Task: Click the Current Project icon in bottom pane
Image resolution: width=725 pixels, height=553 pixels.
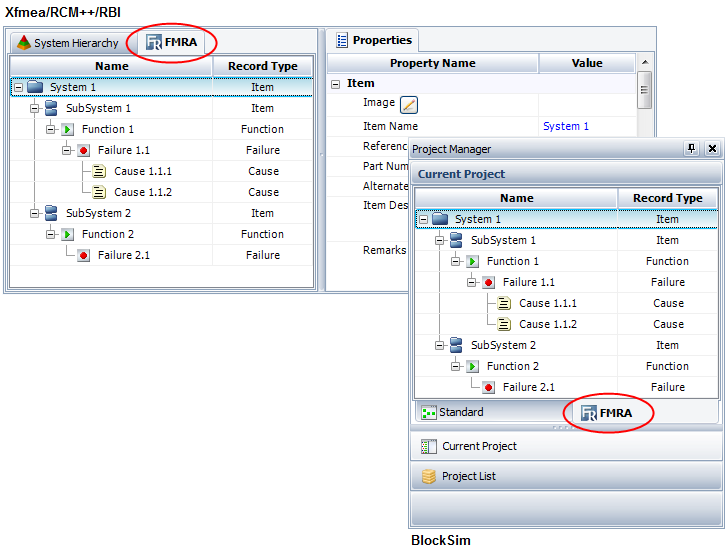Action: pos(428,446)
